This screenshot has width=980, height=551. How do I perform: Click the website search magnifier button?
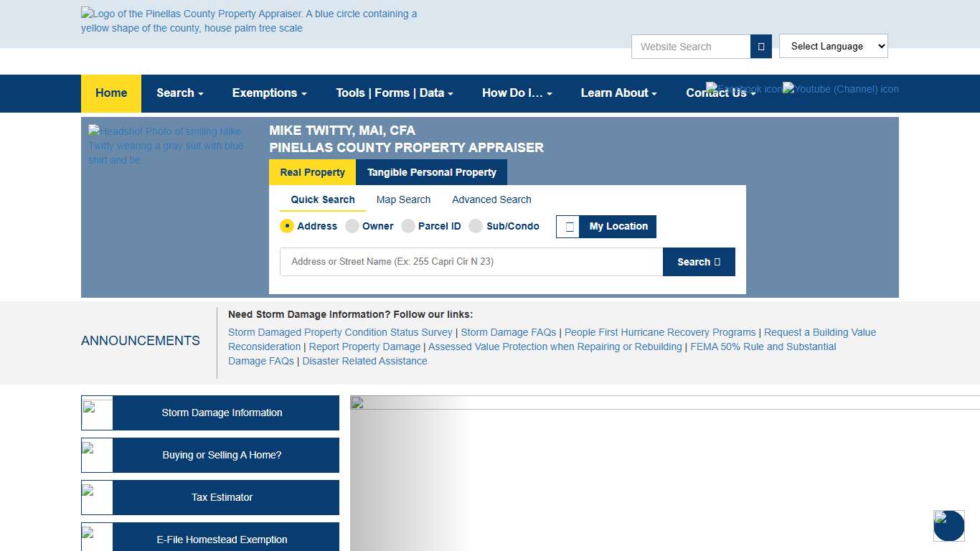click(760, 47)
